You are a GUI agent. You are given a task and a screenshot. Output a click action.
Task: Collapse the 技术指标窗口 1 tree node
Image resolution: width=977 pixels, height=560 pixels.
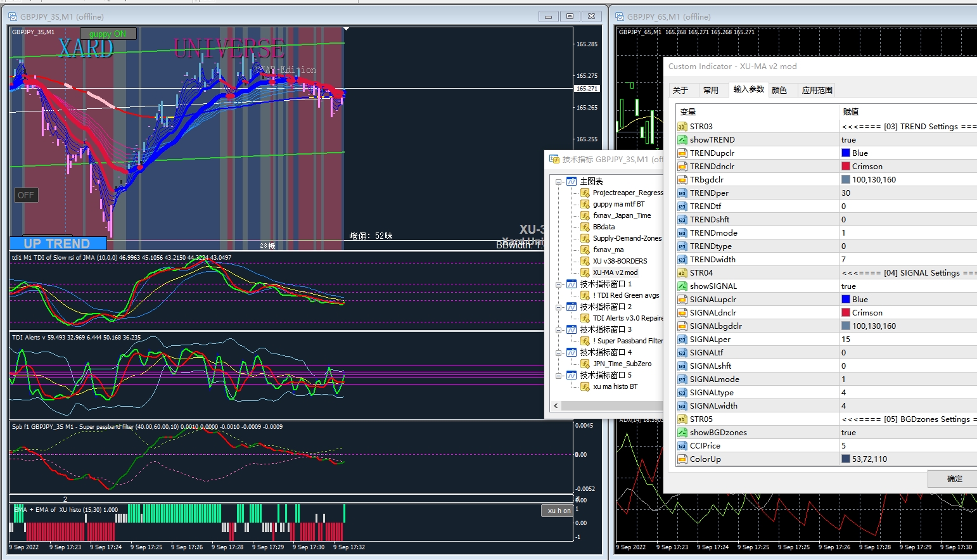559,284
